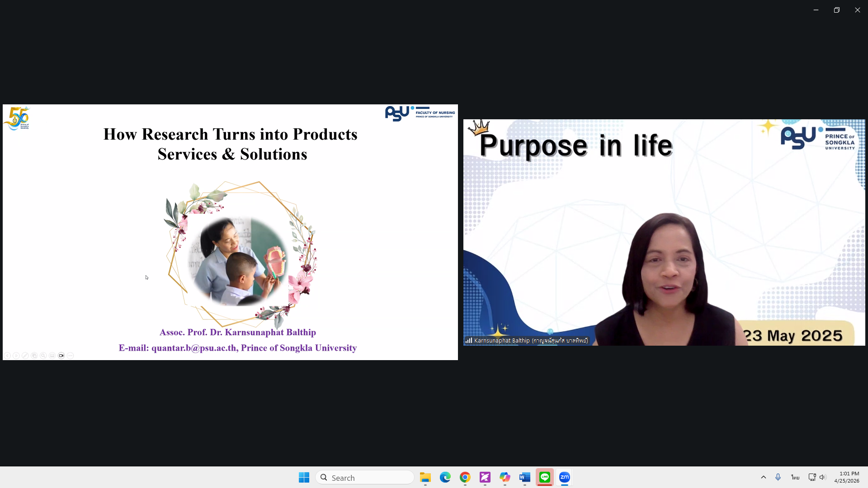The image size is (868, 488).
Task: Select the pen tool in slideshow controls
Action: 25,356
